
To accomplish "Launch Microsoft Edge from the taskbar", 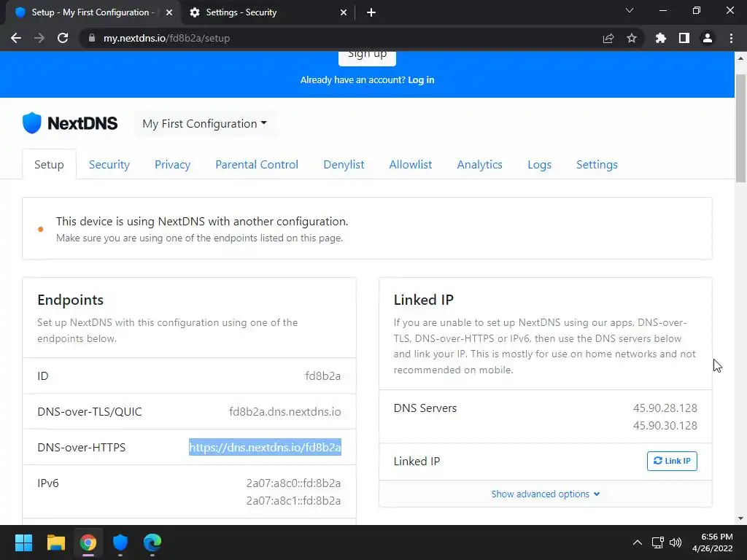I will click(x=152, y=542).
